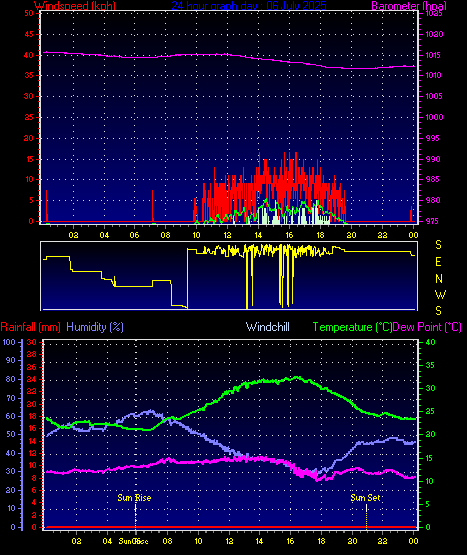Click barometer axis value 1025
Image resolution: width=467 pixels, height=555 pixels.
(434, 13)
